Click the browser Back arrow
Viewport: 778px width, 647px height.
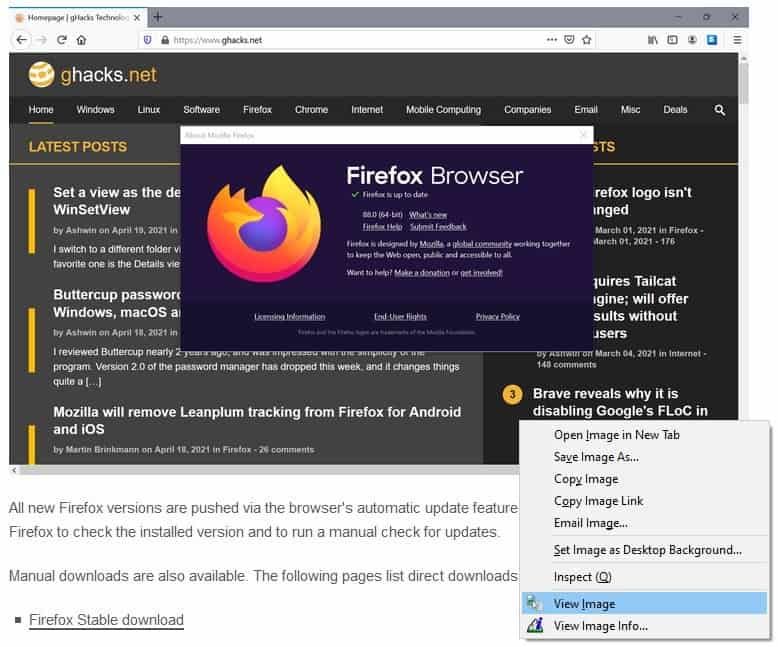21,40
